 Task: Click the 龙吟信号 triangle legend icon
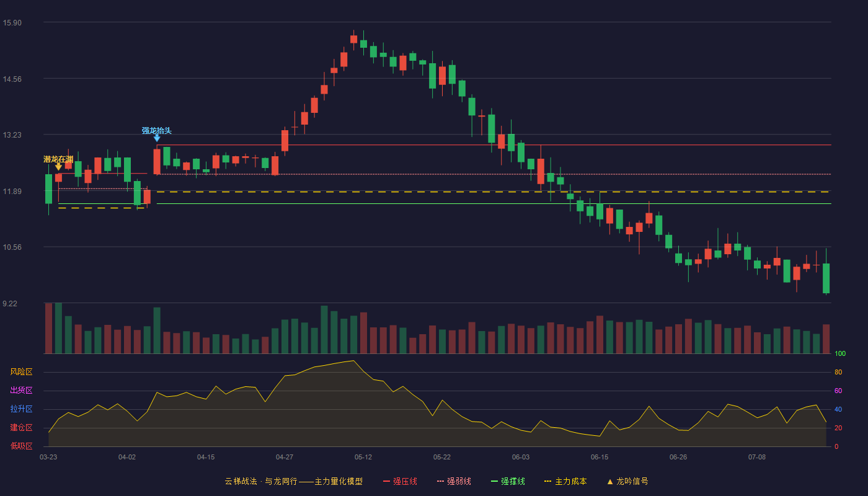pos(610,481)
